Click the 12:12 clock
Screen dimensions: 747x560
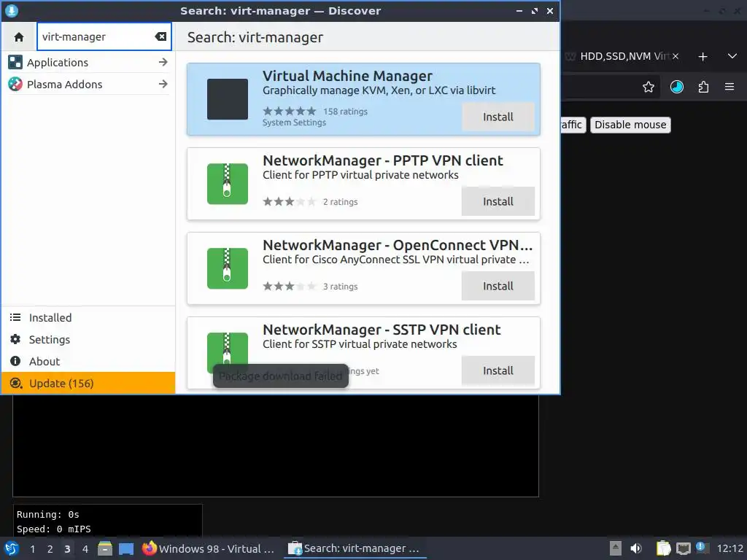click(x=729, y=548)
